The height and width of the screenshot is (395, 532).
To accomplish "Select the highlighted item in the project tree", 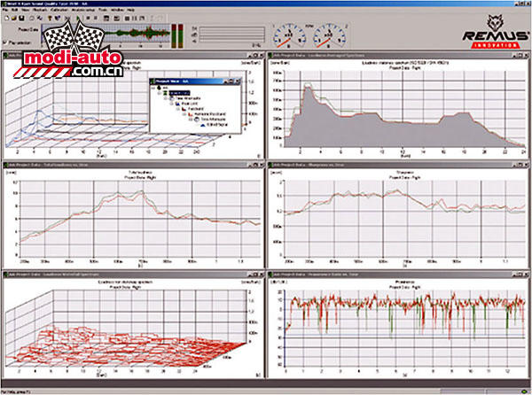I will 179,93.
